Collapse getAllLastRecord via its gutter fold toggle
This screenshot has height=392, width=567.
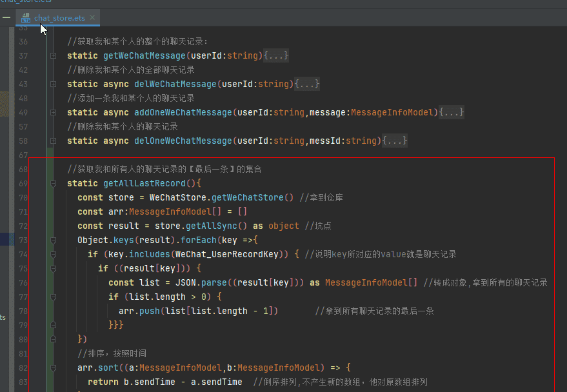(53, 182)
